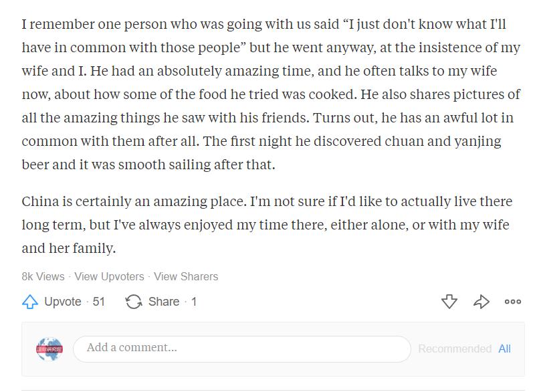This screenshot has width=533, height=392.
Task: Show All comments
Action: pyautogui.click(x=504, y=349)
